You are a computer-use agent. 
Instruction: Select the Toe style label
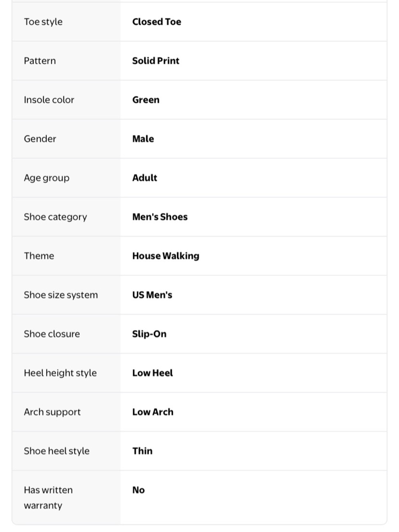tap(43, 22)
